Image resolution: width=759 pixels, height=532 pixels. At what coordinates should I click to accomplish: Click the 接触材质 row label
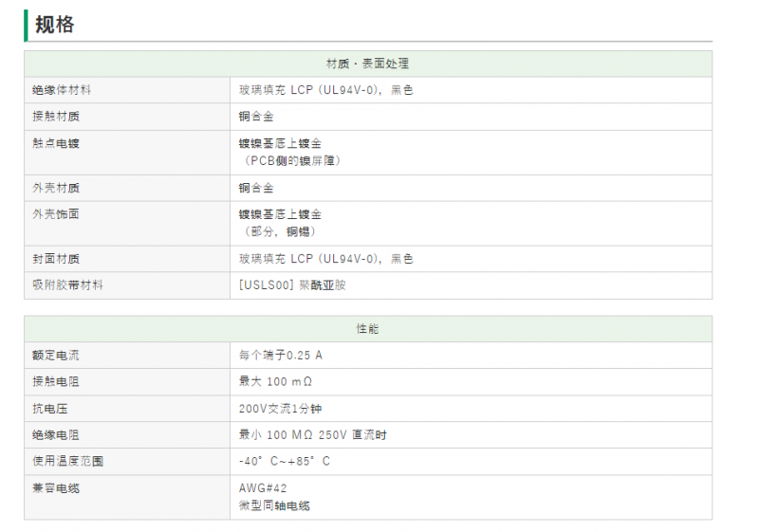(56, 117)
